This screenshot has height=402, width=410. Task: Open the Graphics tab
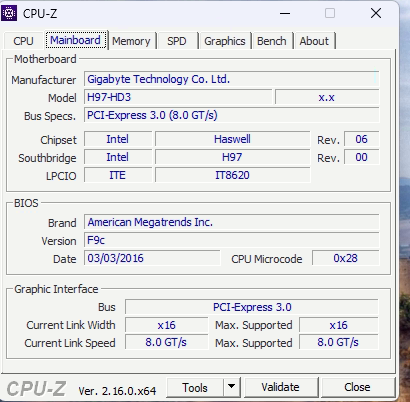225,41
